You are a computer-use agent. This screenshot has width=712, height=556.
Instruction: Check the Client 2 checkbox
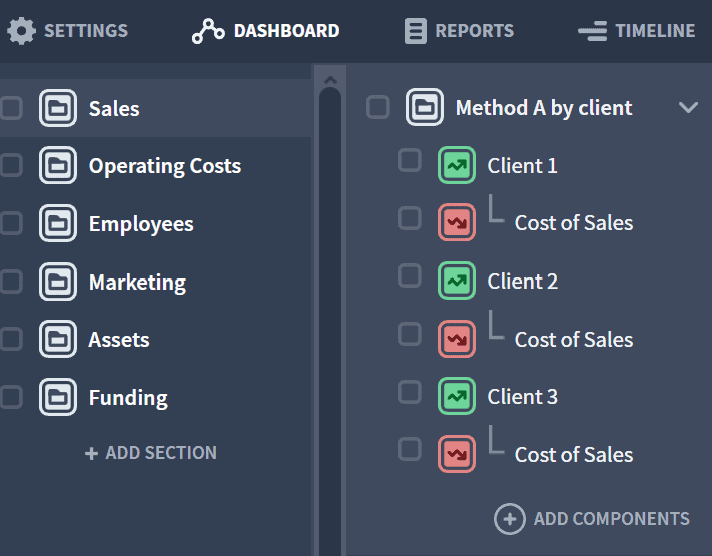[x=410, y=276]
